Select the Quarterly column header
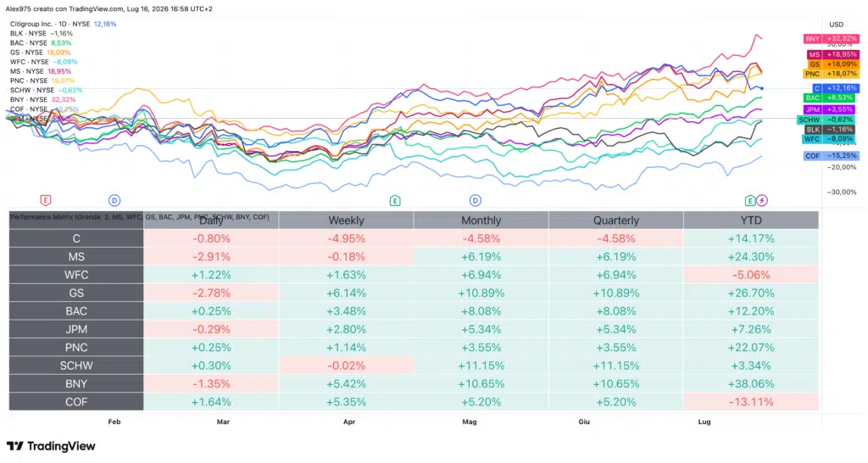 coord(616,220)
